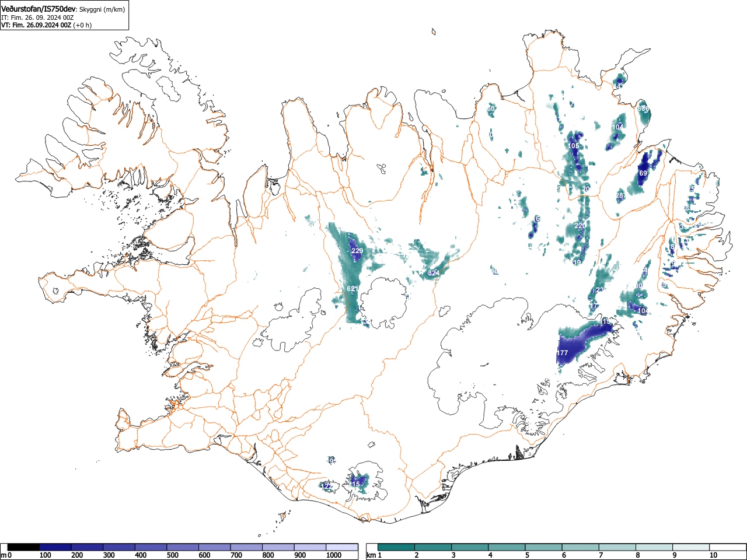
Task: Click the 'VT: Fim. 26.09.2024 00Z (+0 h)' line
Action: tap(46, 25)
